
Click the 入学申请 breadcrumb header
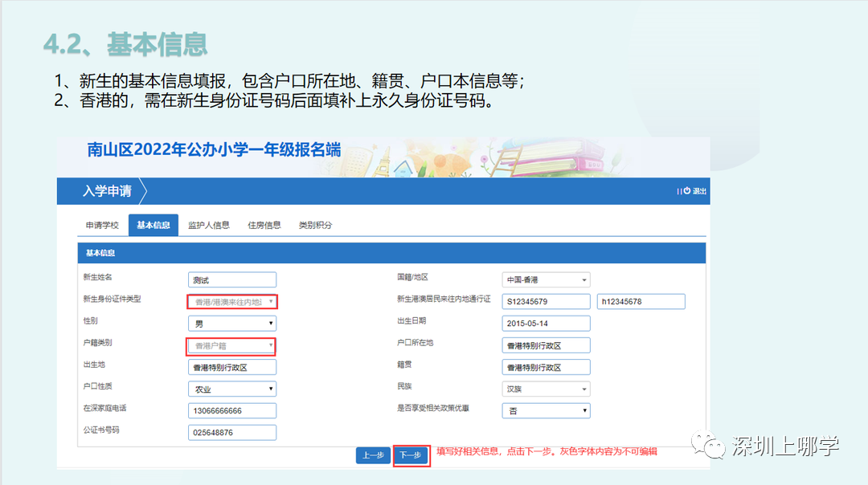click(107, 191)
